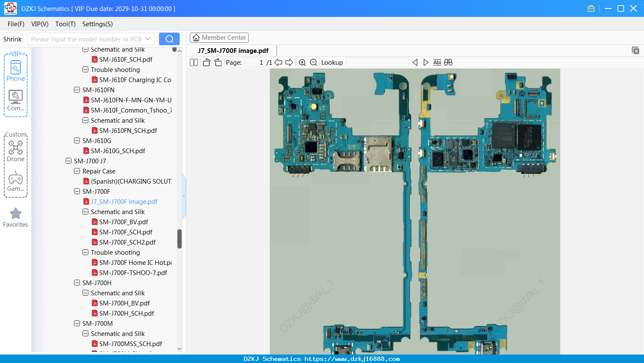This screenshot has width=644, height=363.
Task: Click the Member Center button
Action: [x=219, y=38]
